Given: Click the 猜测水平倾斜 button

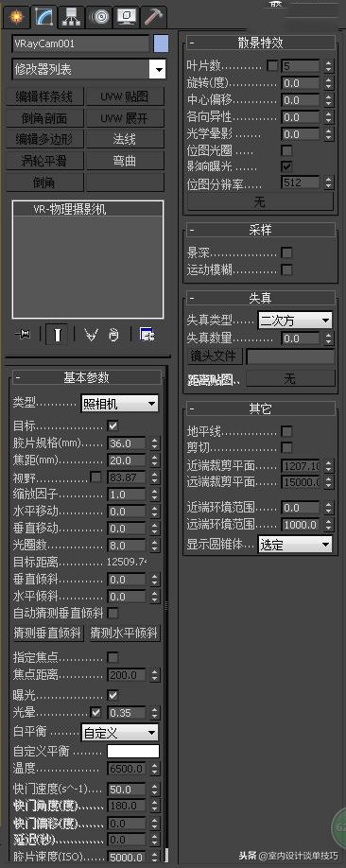Looking at the screenshot, I should [125, 633].
